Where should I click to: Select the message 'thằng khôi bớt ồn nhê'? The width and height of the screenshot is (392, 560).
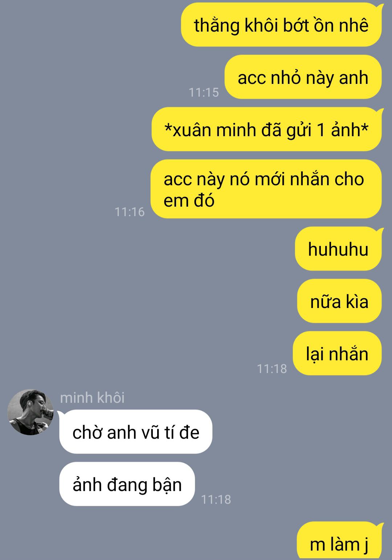pos(282,25)
